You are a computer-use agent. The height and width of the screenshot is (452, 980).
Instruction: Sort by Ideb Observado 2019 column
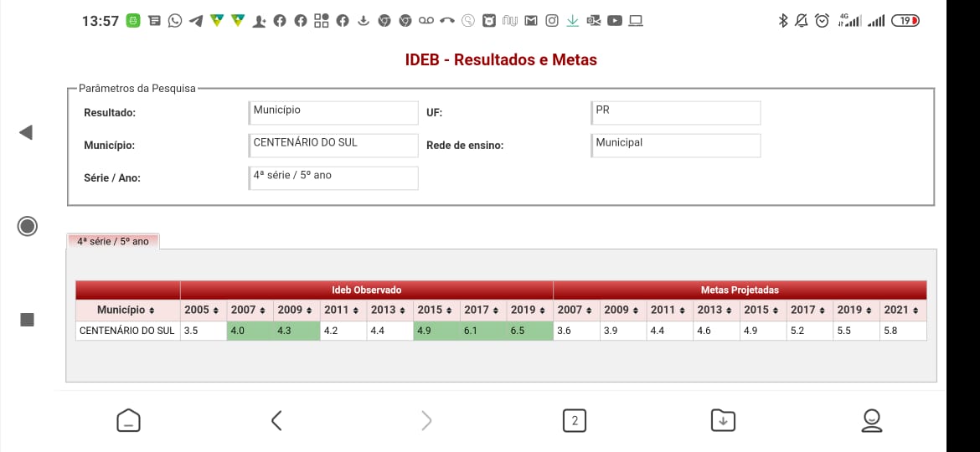[x=530, y=310]
